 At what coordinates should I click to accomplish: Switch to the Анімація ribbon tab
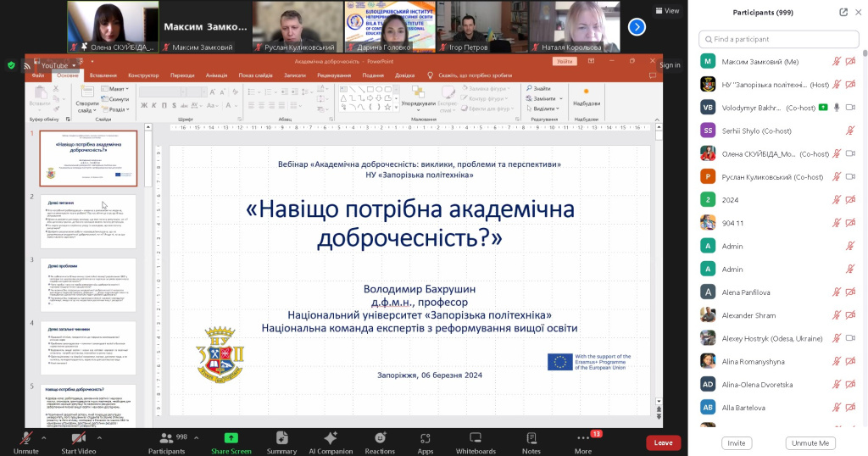[x=216, y=75]
